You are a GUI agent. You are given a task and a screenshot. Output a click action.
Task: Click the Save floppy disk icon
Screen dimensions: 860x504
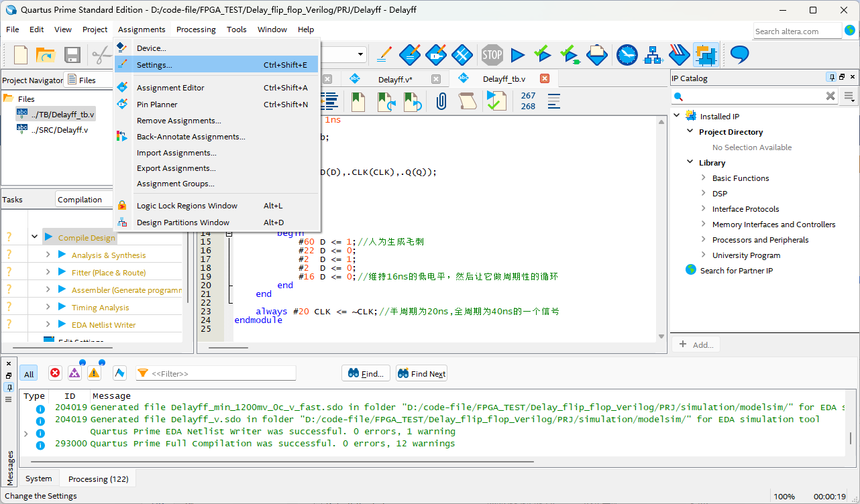tap(72, 55)
